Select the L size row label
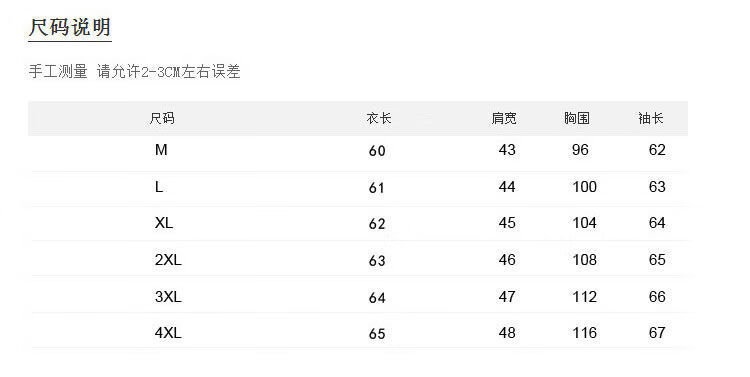 (159, 187)
